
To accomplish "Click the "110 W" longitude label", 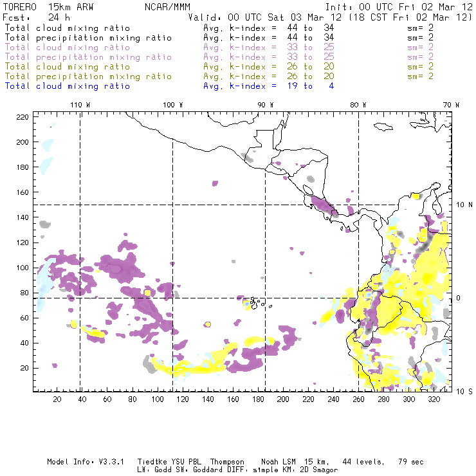I will (x=80, y=105).
